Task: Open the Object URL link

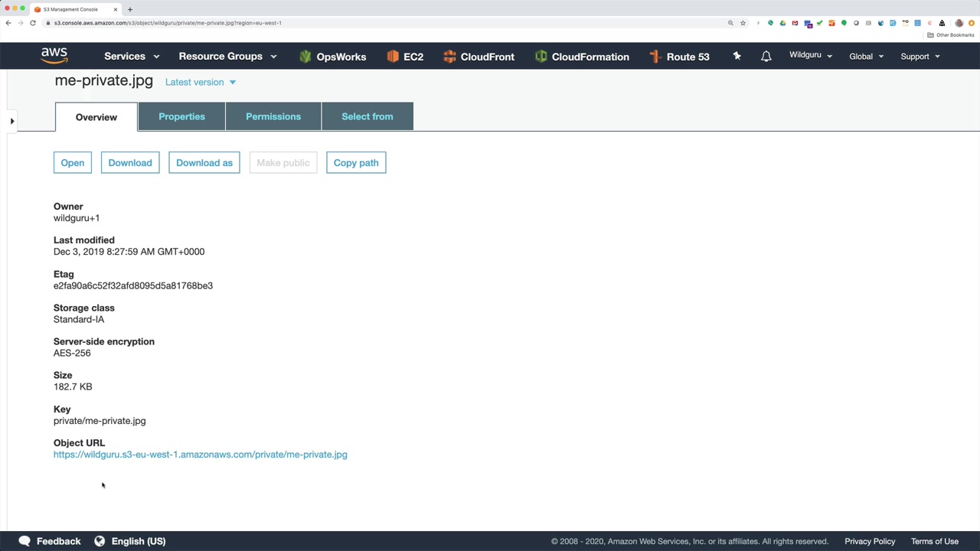Action: (x=201, y=455)
